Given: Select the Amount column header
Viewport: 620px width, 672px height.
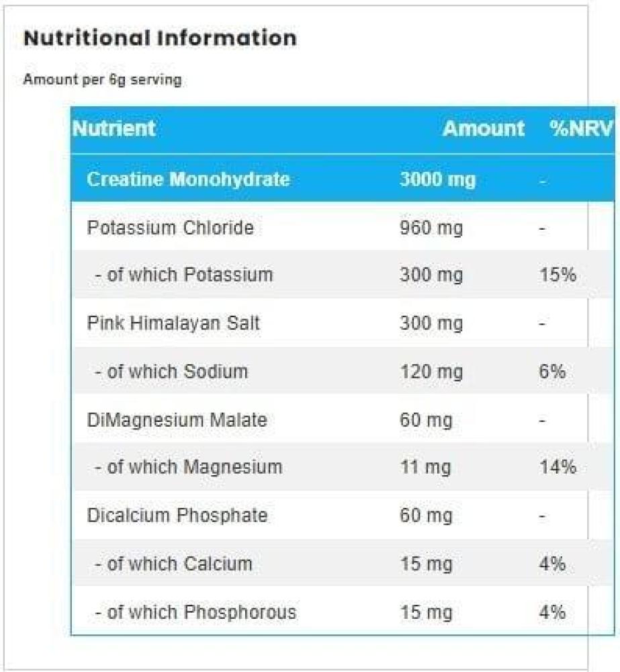Looking at the screenshot, I should click(x=483, y=128).
